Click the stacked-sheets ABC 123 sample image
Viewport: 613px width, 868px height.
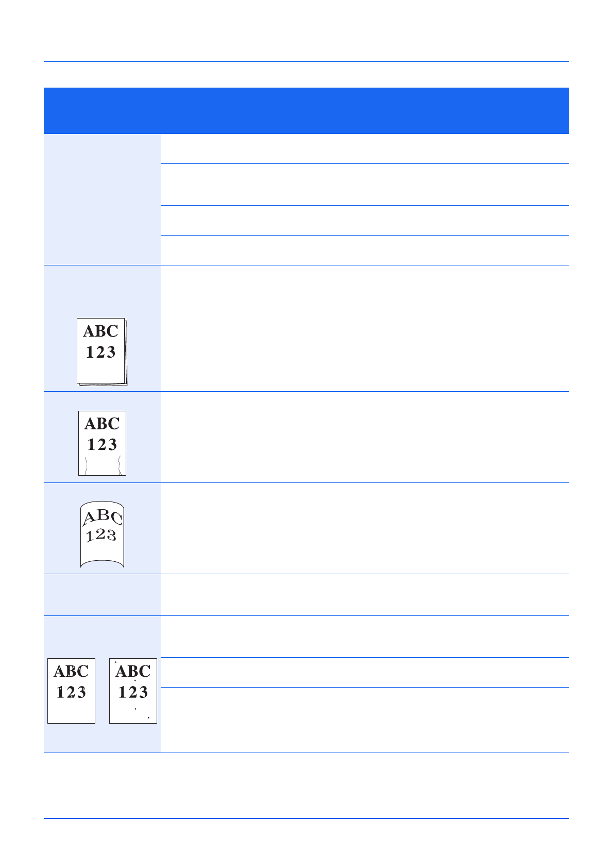click(101, 351)
